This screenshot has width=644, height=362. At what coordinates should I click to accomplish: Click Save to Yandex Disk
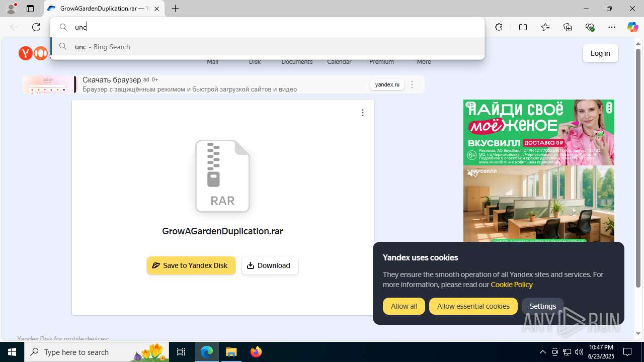[x=191, y=265]
